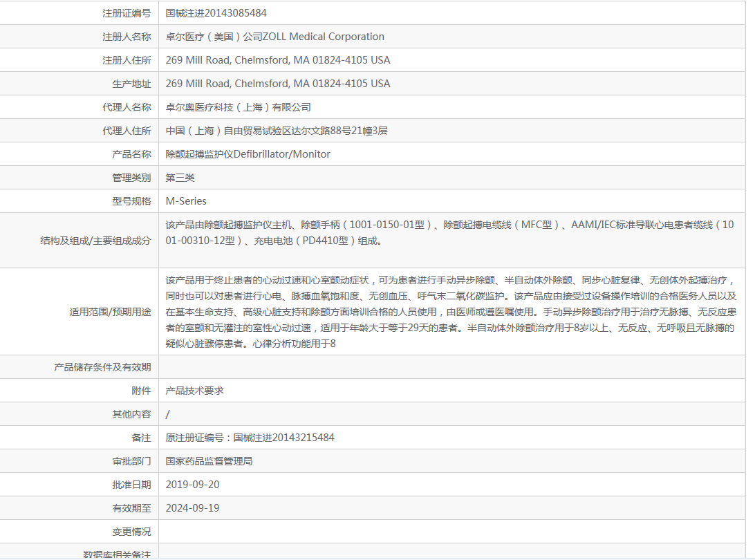The height and width of the screenshot is (560, 755).
Task: Select agent name 卓尔奥医疗科技（上海）有限公司
Action: (x=239, y=107)
